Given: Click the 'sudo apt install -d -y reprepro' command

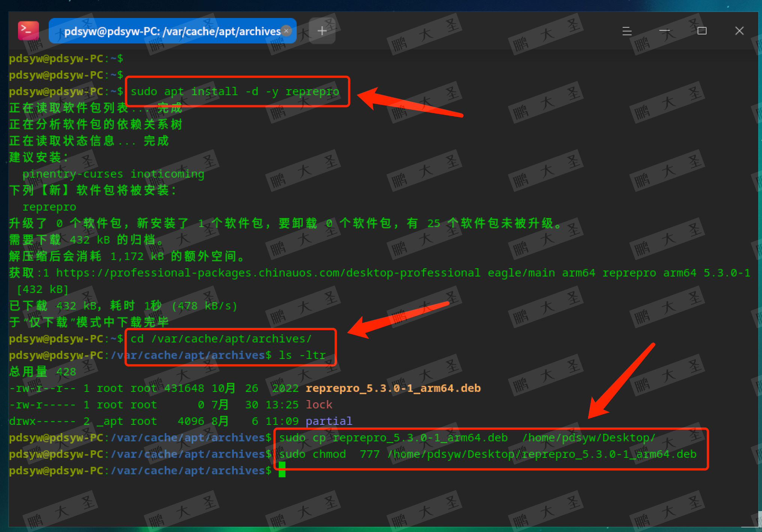Looking at the screenshot, I should pyautogui.click(x=235, y=91).
